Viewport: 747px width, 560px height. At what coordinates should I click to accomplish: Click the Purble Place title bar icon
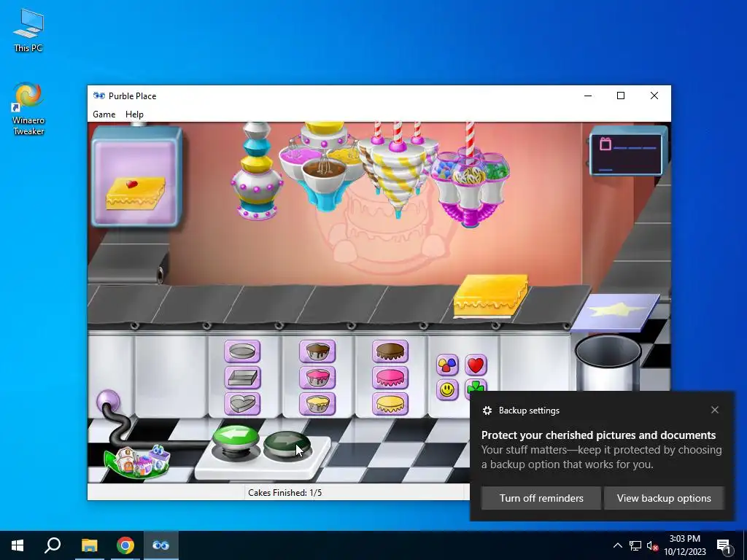pos(99,96)
